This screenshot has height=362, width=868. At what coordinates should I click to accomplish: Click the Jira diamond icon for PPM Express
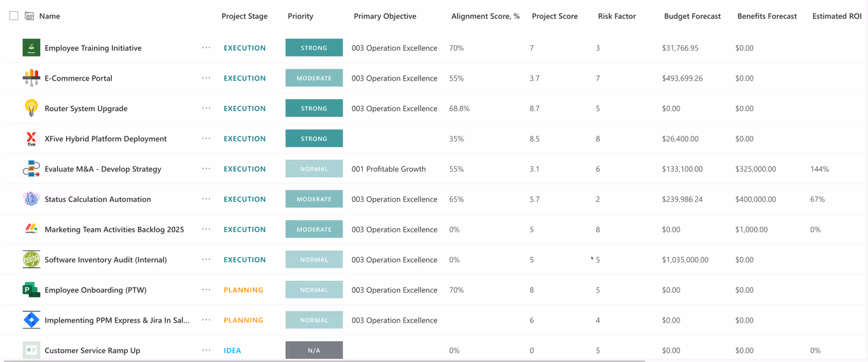[x=31, y=320]
